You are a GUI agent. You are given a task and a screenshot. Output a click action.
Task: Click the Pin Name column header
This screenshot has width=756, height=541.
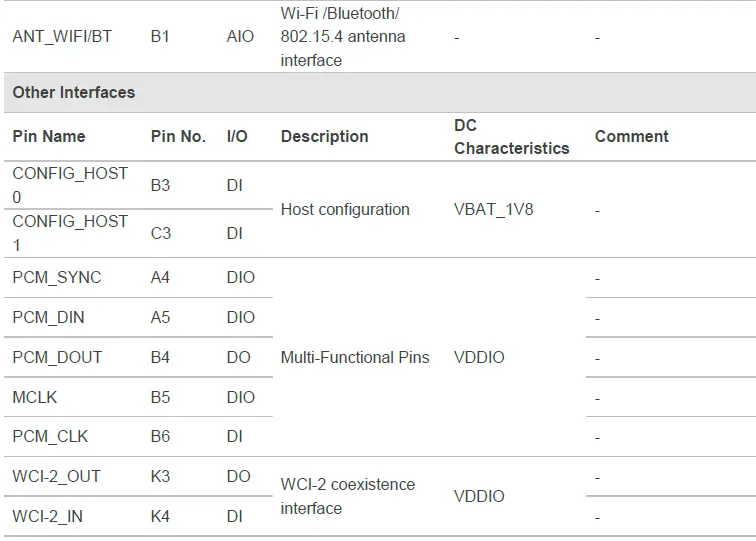tap(49, 137)
